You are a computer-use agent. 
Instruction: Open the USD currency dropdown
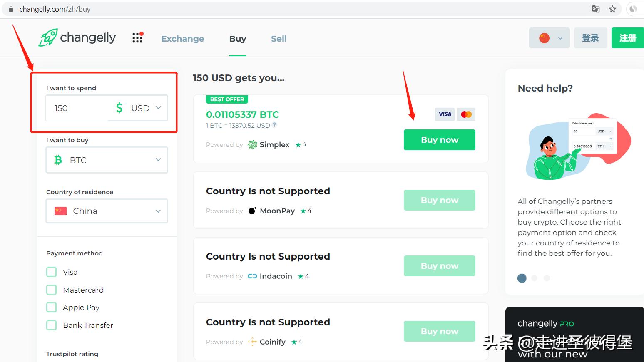point(139,108)
